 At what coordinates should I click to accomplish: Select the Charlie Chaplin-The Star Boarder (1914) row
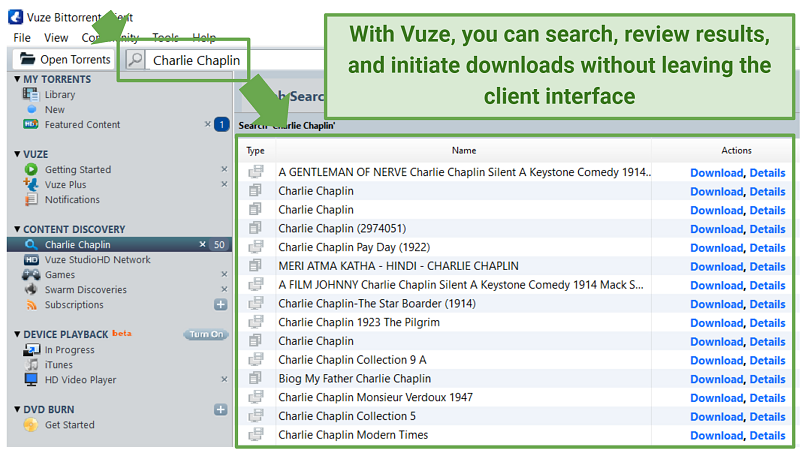515,303
